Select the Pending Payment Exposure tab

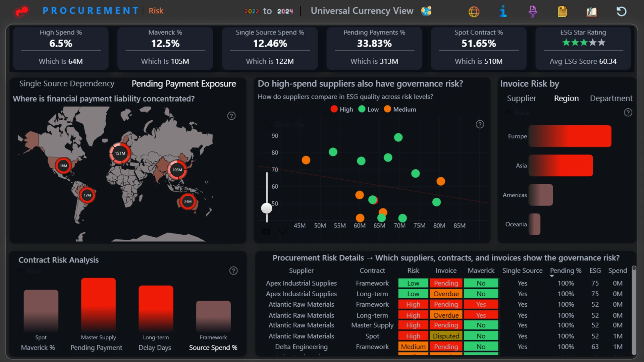184,83
